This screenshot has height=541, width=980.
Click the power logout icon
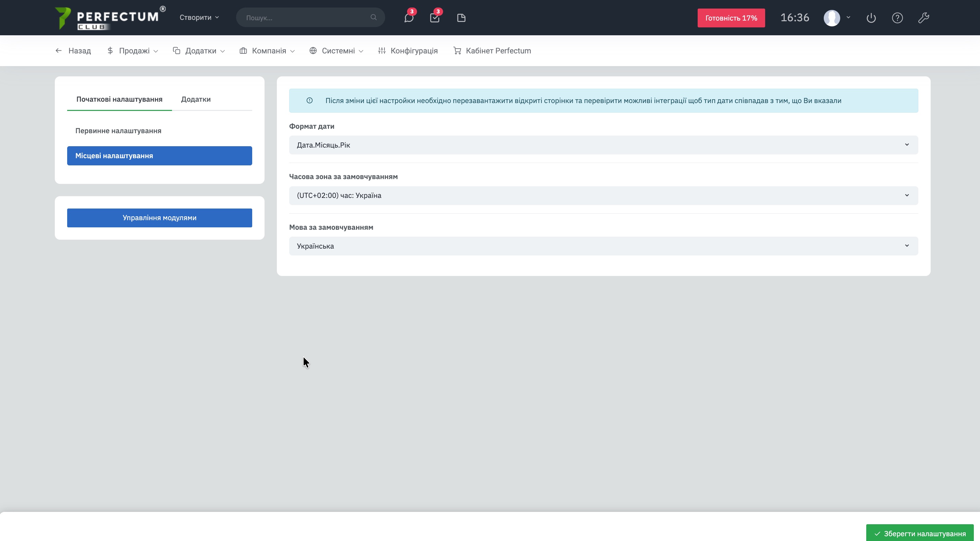coord(871,18)
